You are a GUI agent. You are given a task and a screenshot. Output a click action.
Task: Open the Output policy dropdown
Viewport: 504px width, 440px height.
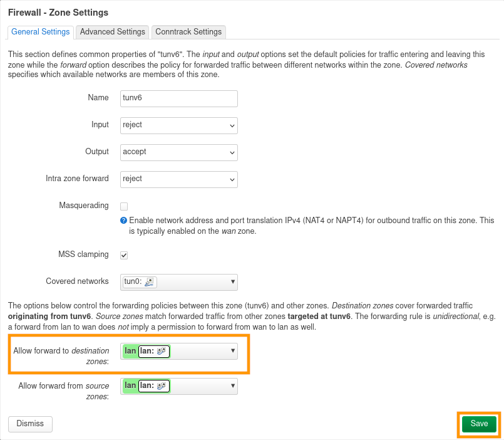179,152
